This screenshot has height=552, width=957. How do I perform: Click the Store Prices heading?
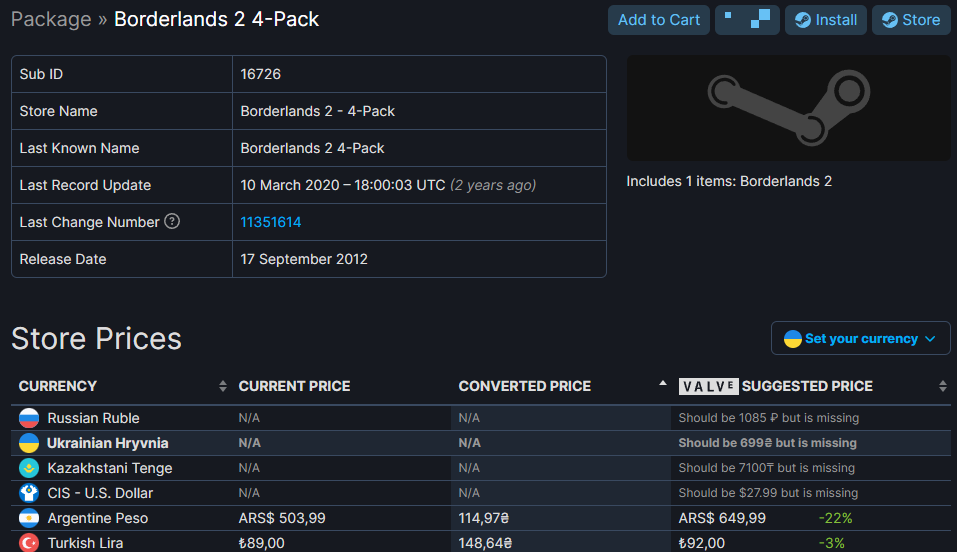click(x=96, y=338)
